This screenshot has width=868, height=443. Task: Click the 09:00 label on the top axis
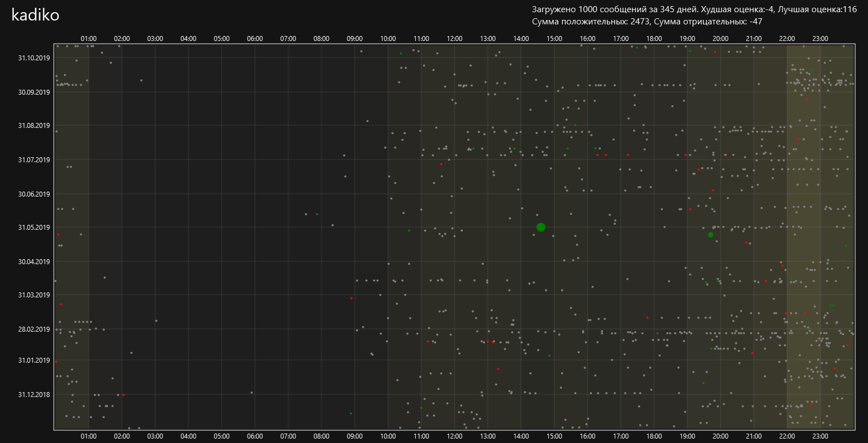pos(355,39)
